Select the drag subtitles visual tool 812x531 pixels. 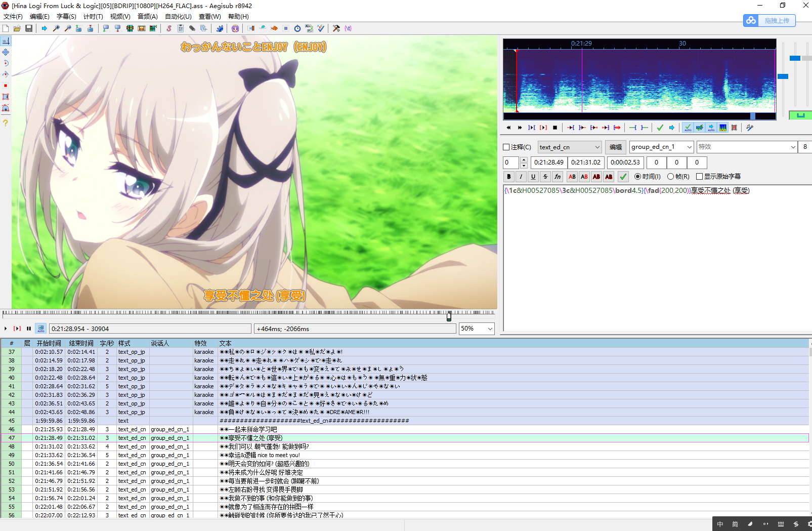pos(6,52)
